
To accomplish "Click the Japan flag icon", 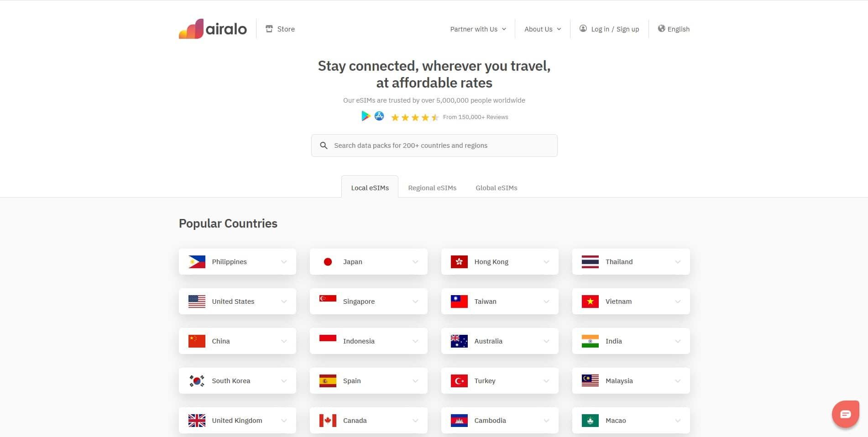I will [x=328, y=262].
